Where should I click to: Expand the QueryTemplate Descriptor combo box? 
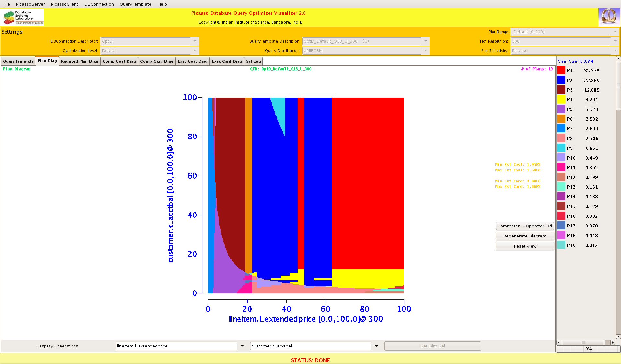tap(426, 41)
